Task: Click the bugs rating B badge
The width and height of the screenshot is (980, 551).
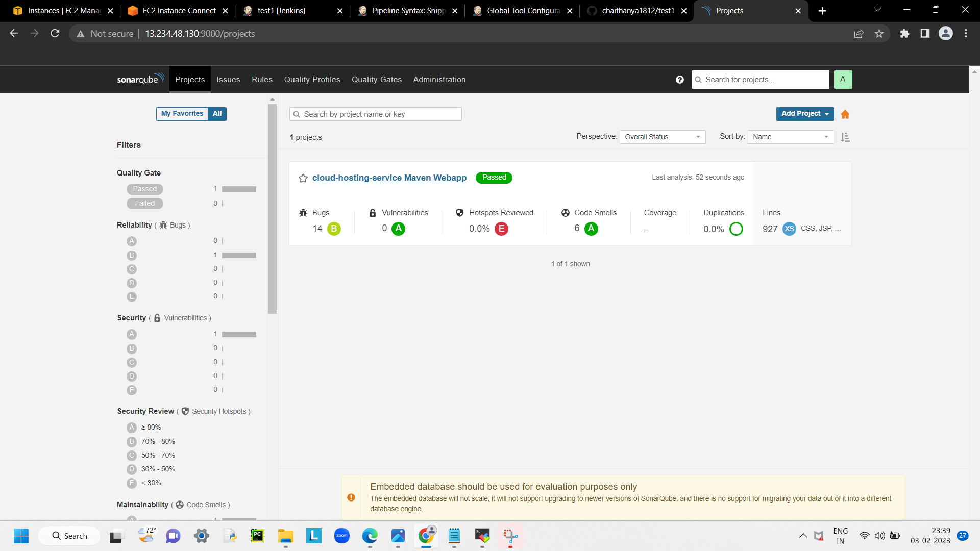Action: click(x=334, y=229)
